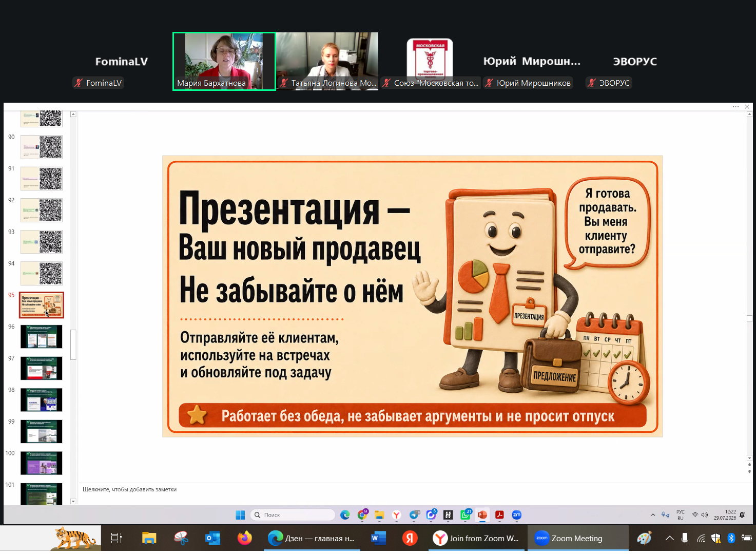
Task: Open the Start menu in shared screen
Action: [x=240, y=515]
